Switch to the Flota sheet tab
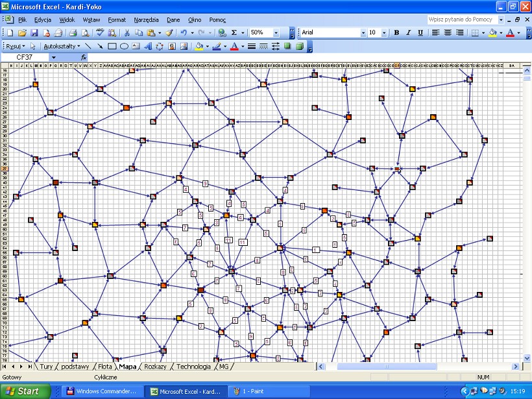This screenshot has width=532, height=399. [x=105, y=367]
